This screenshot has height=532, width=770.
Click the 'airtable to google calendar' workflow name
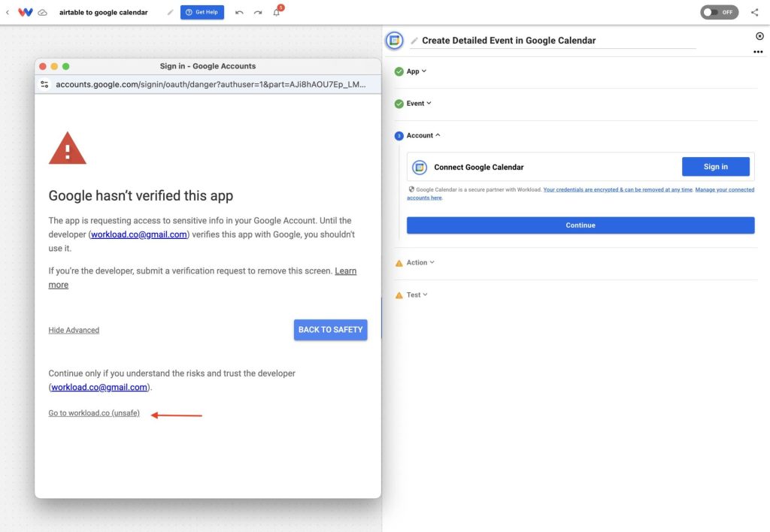(104, 12)
